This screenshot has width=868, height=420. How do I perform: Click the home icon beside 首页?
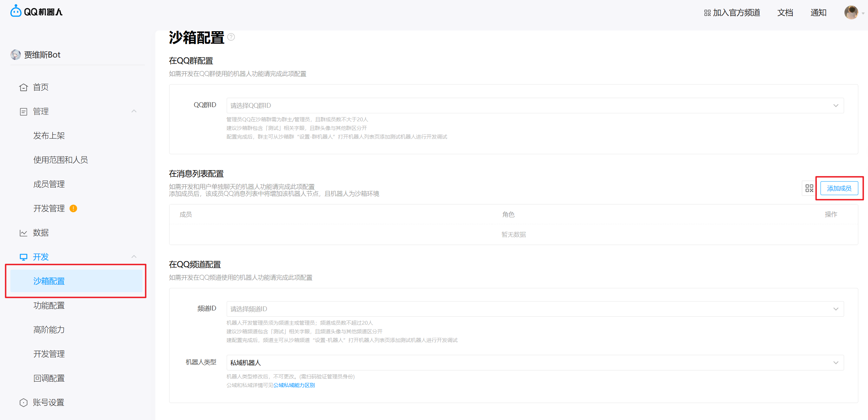click(x=23, y=87)
